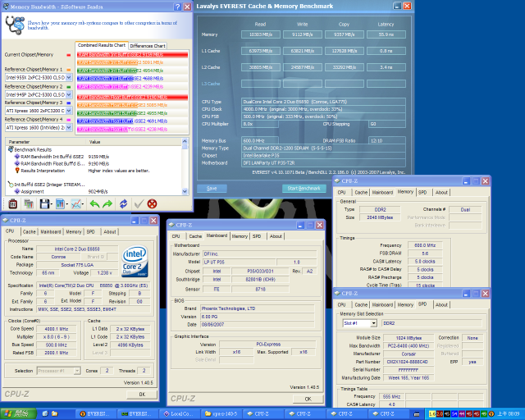Viewport: 525px width, 420px height.
Task: Click the dropdown arrow next to the floppy Save icon
Action: click(x=51, y=204)
